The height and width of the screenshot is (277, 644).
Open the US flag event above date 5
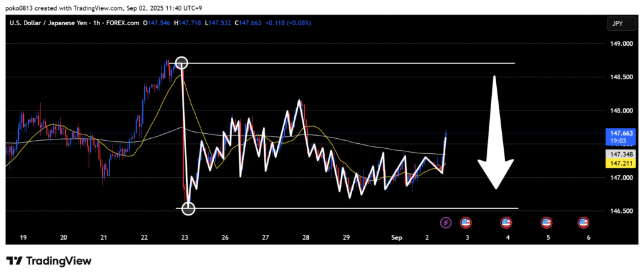point(547,222)
